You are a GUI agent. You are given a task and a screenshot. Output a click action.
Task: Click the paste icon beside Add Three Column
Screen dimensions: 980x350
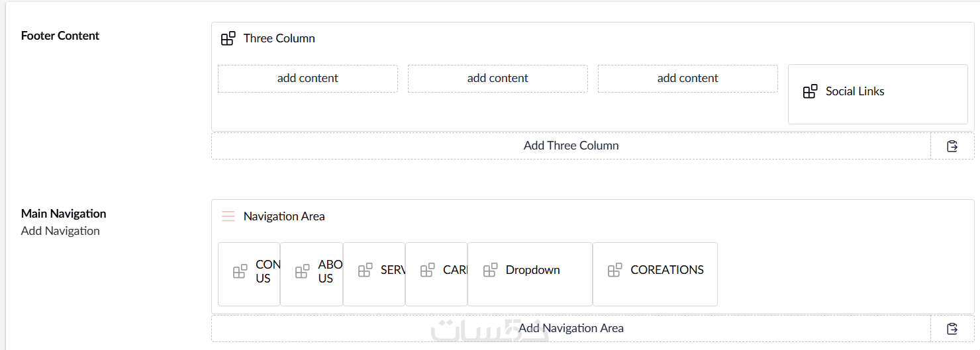952,146
